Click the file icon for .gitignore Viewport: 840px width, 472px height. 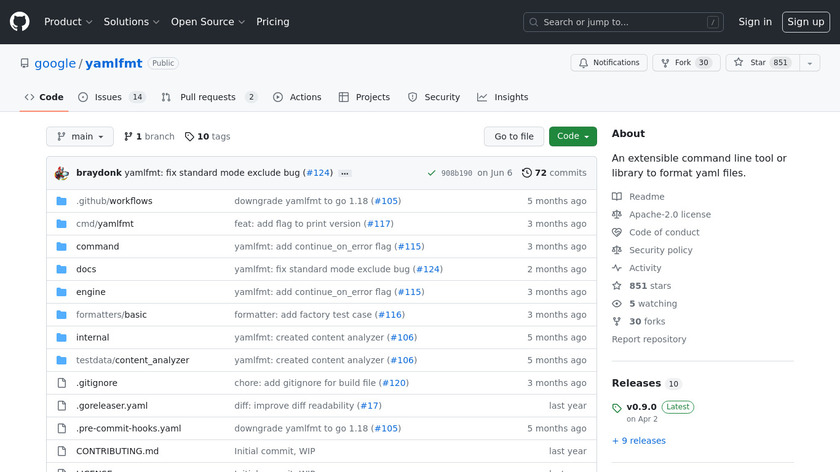point(62,383)
